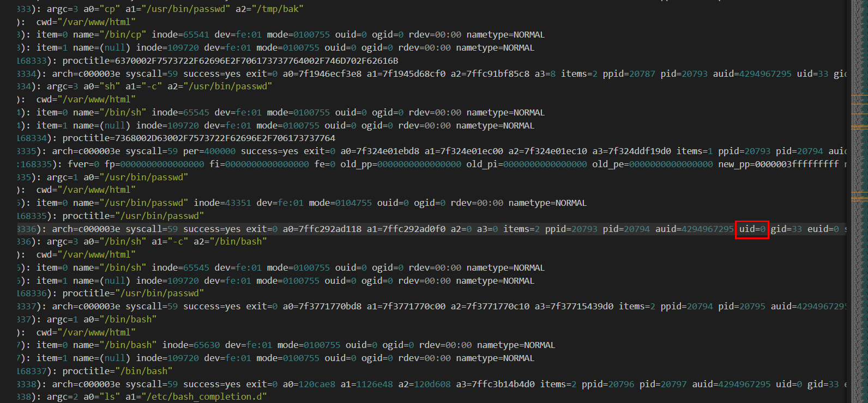Click the proctitle=7368002D63002F hex string
The width and height of the screenshot is (868, 403).
(199, 138)
